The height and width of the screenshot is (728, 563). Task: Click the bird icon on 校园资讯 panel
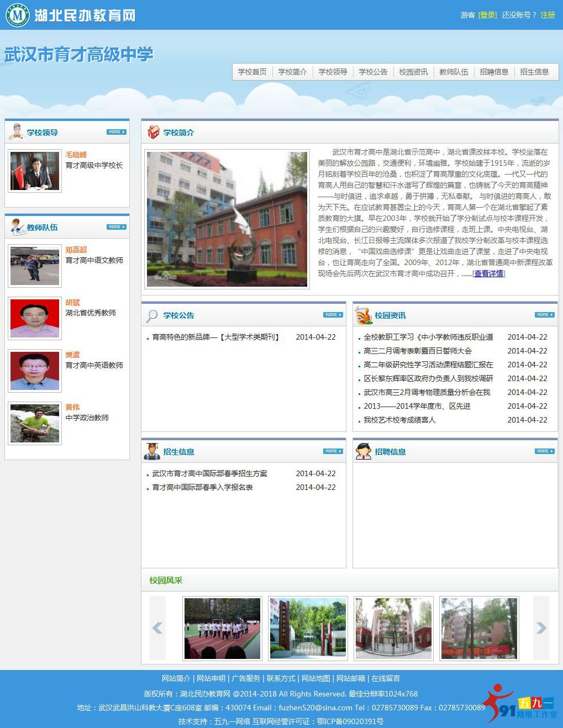click(x=362, y=315)
